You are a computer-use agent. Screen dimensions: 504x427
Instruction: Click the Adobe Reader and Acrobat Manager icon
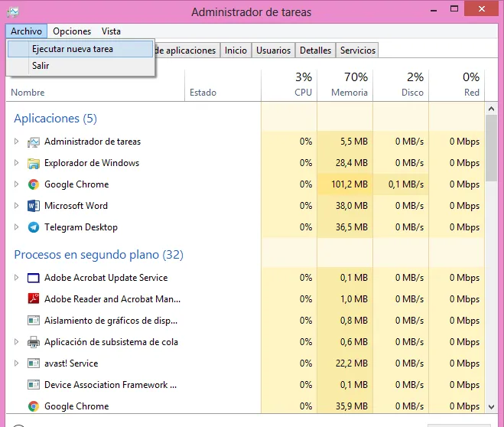34,299
